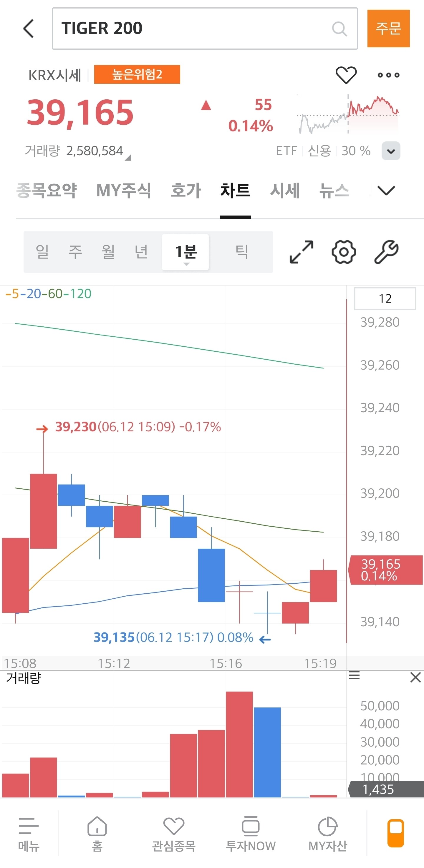Switch to the 호가 tab

point(186,190)
